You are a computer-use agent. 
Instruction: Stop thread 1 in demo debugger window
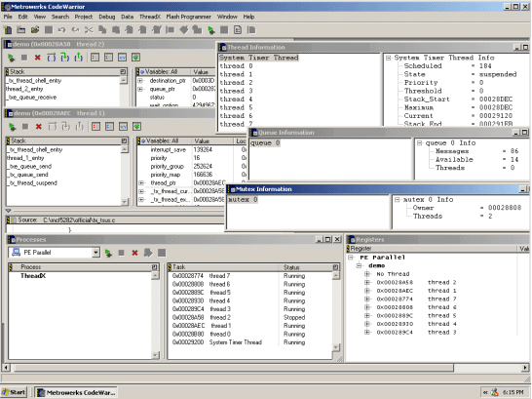click(25, 127)
